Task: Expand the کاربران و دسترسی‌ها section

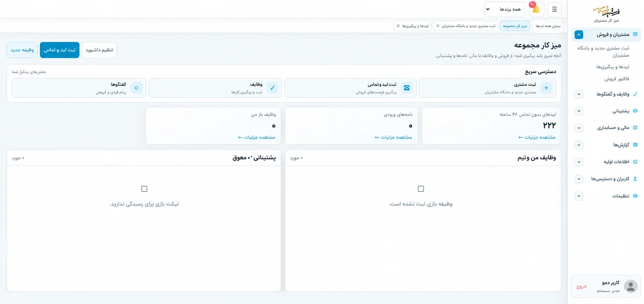Action: pos(579,179)
